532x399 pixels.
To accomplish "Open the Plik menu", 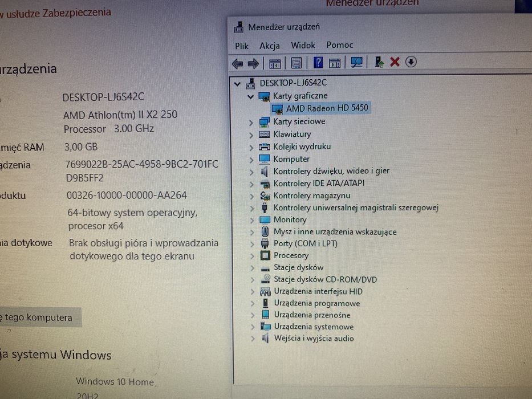I will click(x=242, y=46).
